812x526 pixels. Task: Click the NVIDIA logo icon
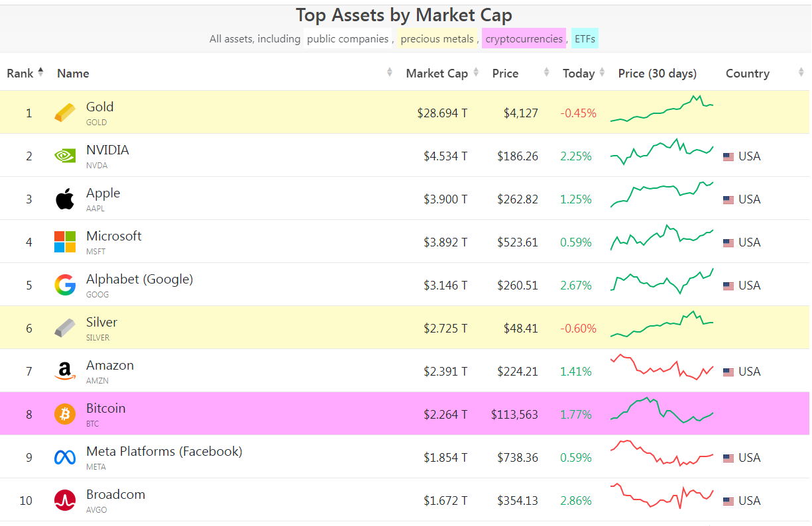click(65, 156)
